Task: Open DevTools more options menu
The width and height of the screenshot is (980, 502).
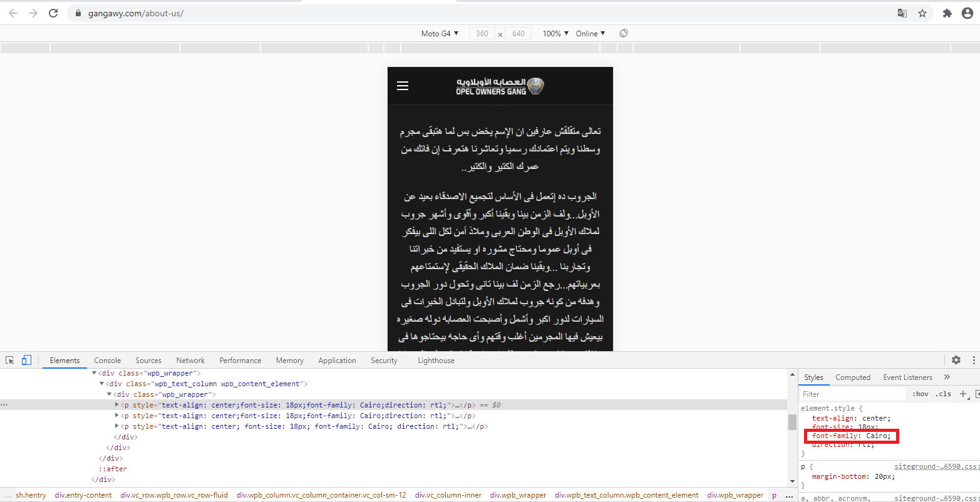Action: [x=974, y=360]
